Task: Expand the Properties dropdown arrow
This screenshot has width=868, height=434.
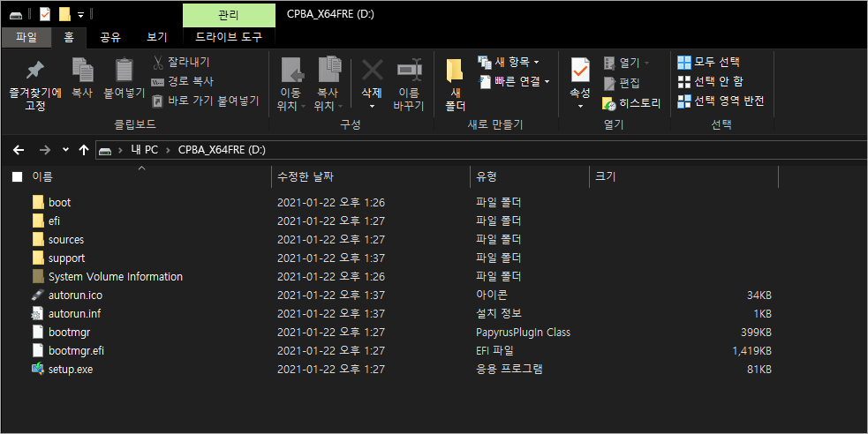Action: [x=580, y=106]
